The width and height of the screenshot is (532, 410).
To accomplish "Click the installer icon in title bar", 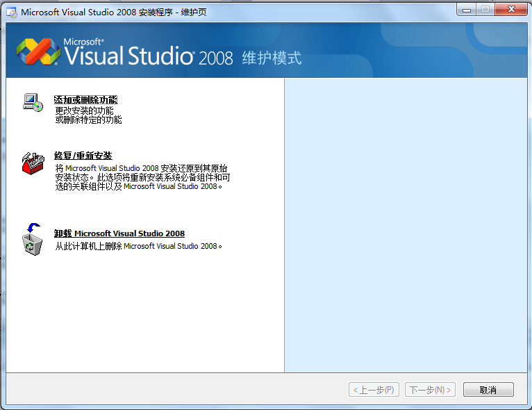I will [12, 13].
